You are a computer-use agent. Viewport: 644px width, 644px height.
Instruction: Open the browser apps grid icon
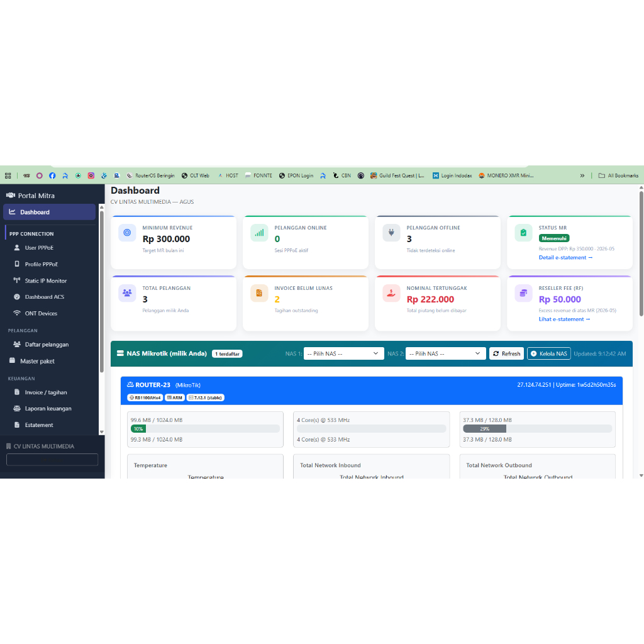click(8, 176)
